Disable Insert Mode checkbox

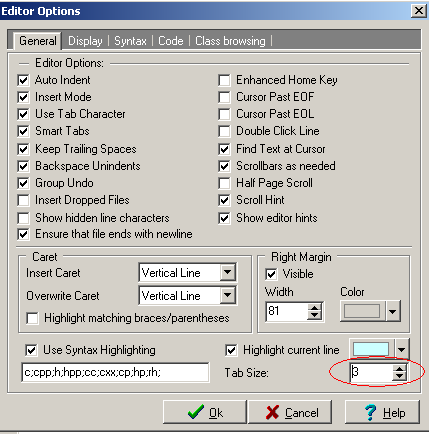[23, 97]
